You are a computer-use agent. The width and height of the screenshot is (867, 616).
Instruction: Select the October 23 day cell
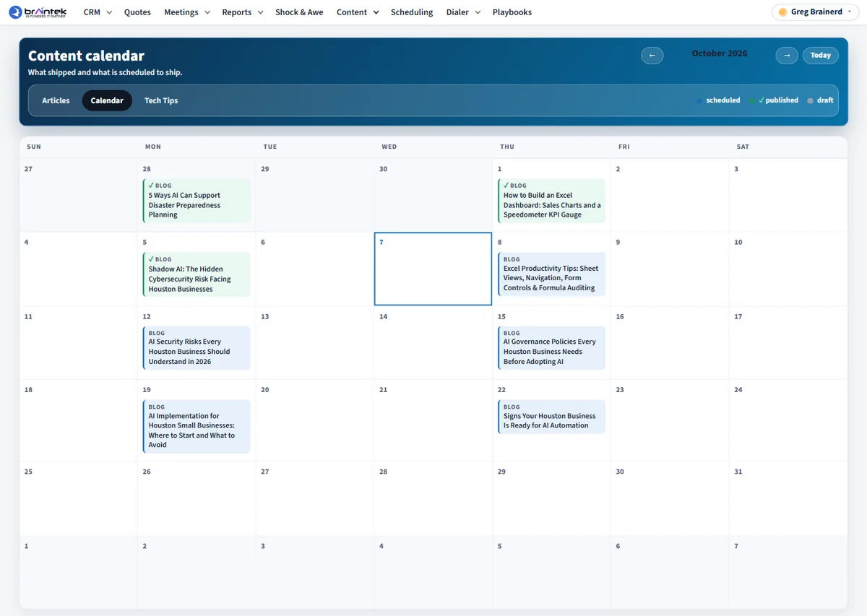(x=670, y=421)
